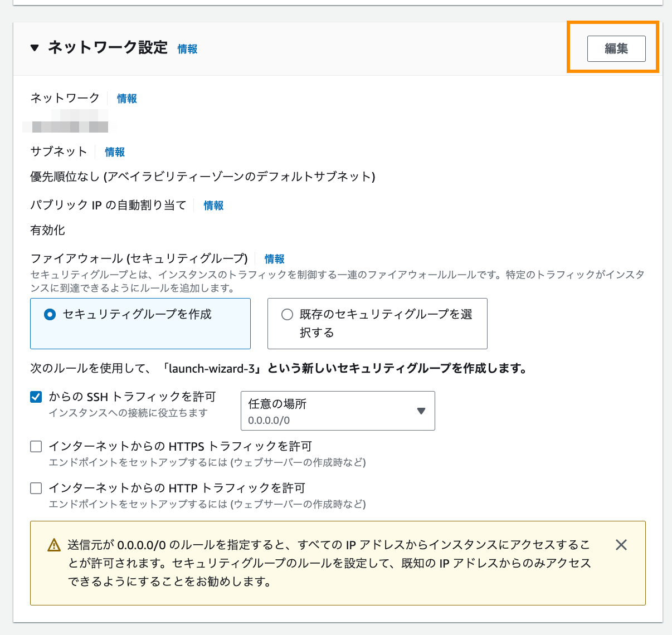The image size is (672, 635).
Task: Select the blue radio dot of セキュリティグループを作成
Action: (50, 314)
